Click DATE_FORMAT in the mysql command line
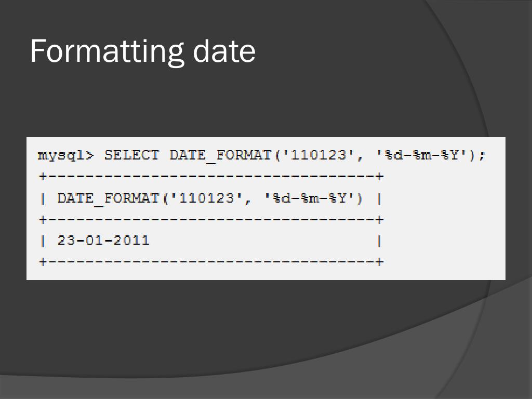This screenshot has height=399, width=532. (220, 156)
